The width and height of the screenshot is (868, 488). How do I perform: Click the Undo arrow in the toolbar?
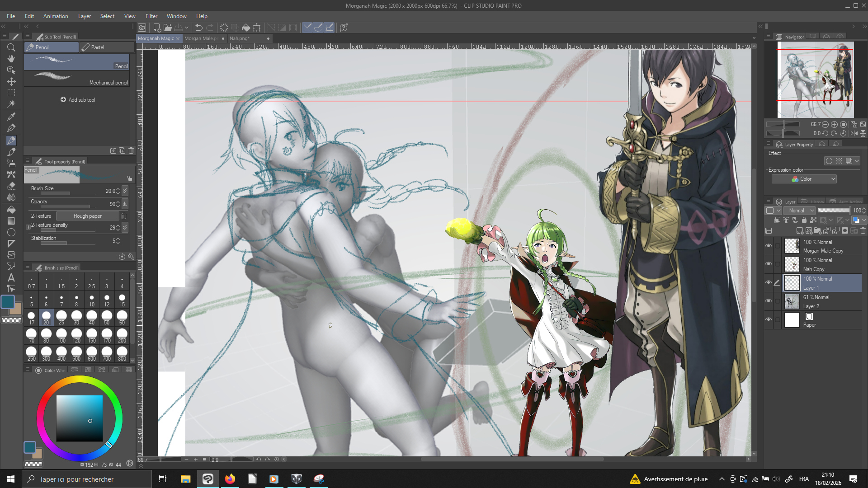[x=199, y=28]
